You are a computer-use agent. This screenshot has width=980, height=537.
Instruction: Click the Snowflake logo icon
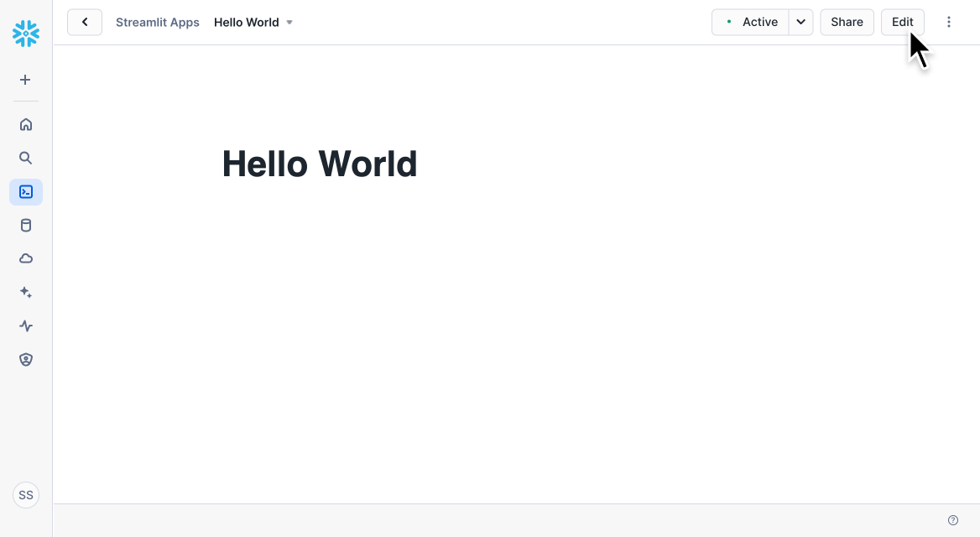click(x=26, y=34)
